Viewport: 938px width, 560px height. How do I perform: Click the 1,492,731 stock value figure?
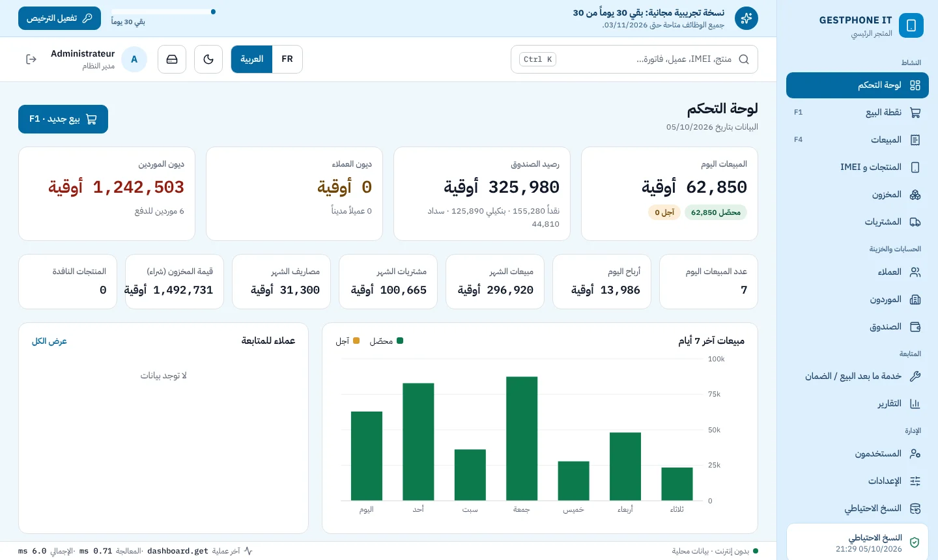(x=169, y=290)
